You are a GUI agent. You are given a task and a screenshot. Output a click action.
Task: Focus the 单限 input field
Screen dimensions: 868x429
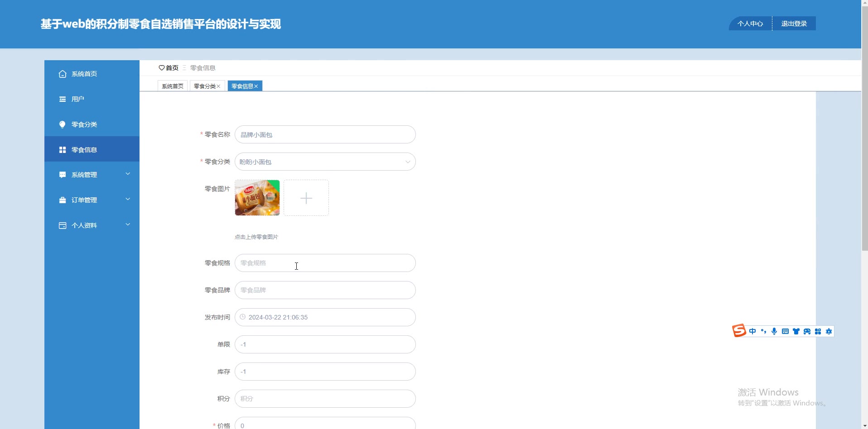point(325,344)
